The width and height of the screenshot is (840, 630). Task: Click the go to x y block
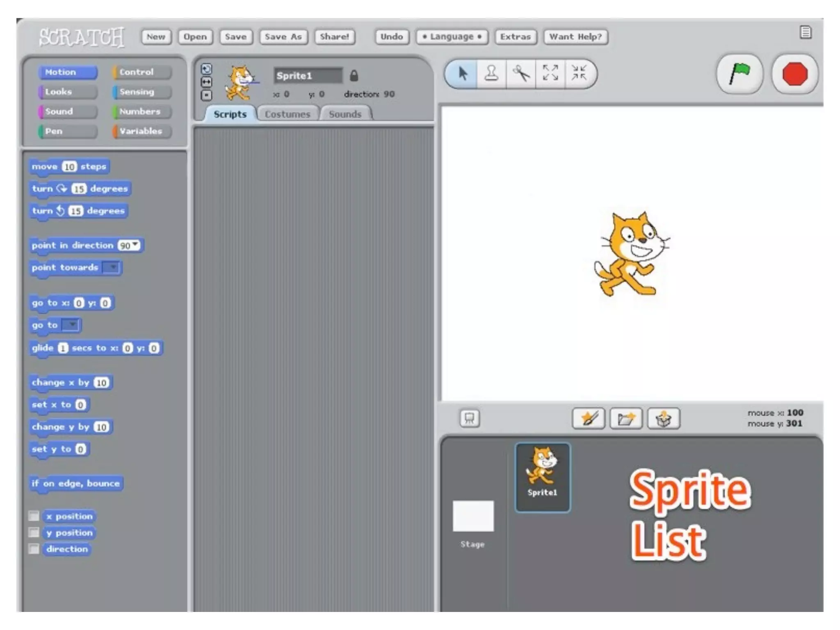point(72,303)
